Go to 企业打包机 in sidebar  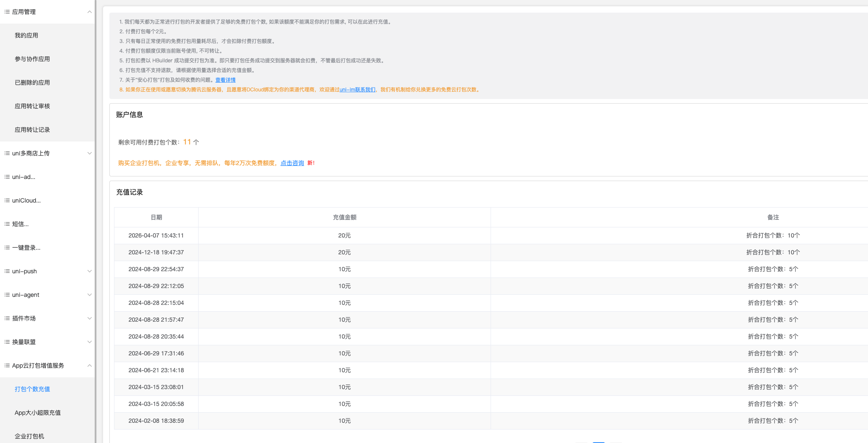29,436
